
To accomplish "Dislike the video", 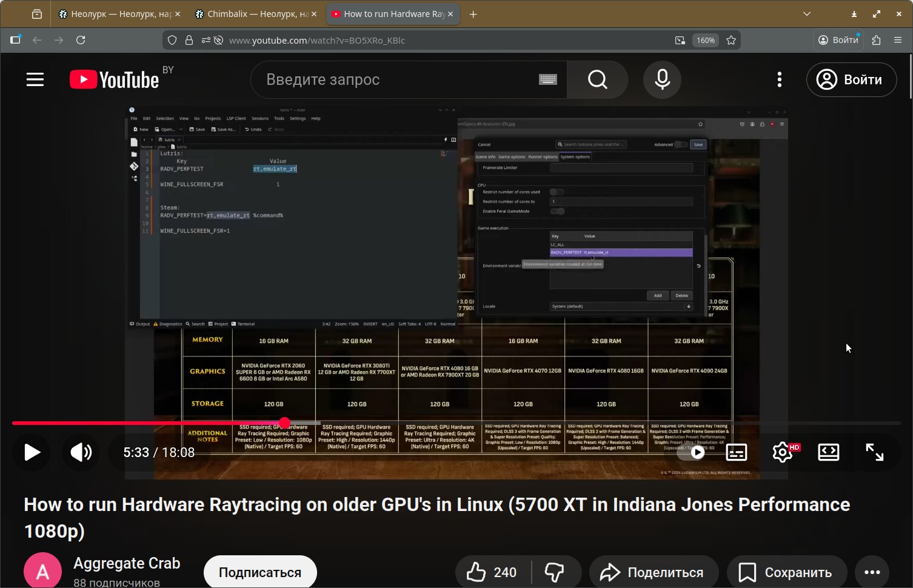I will point(555,572).
